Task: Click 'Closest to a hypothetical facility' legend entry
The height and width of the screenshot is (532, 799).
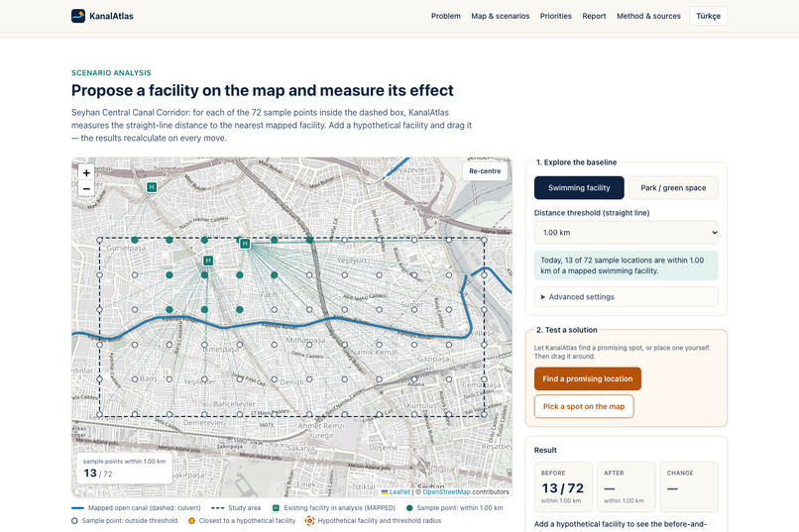Action: pos(242,520)
